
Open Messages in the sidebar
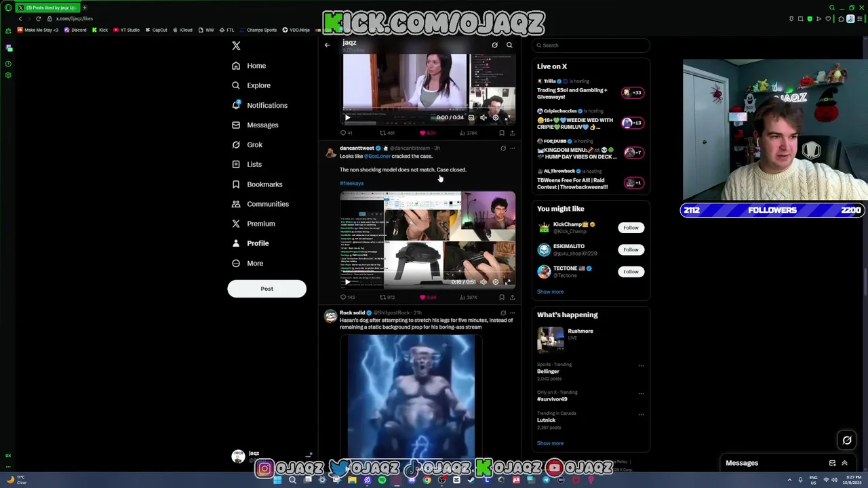click(255, 125)
